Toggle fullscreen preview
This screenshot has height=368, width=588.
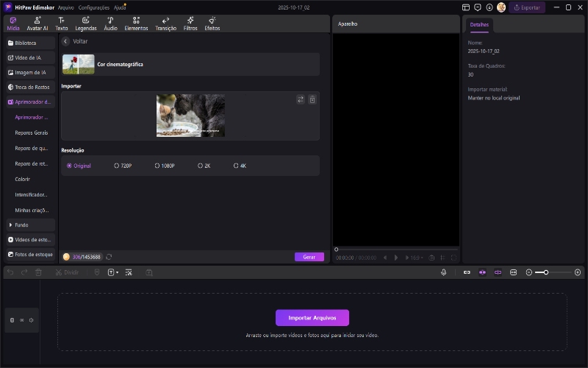(x=453, y=258)
